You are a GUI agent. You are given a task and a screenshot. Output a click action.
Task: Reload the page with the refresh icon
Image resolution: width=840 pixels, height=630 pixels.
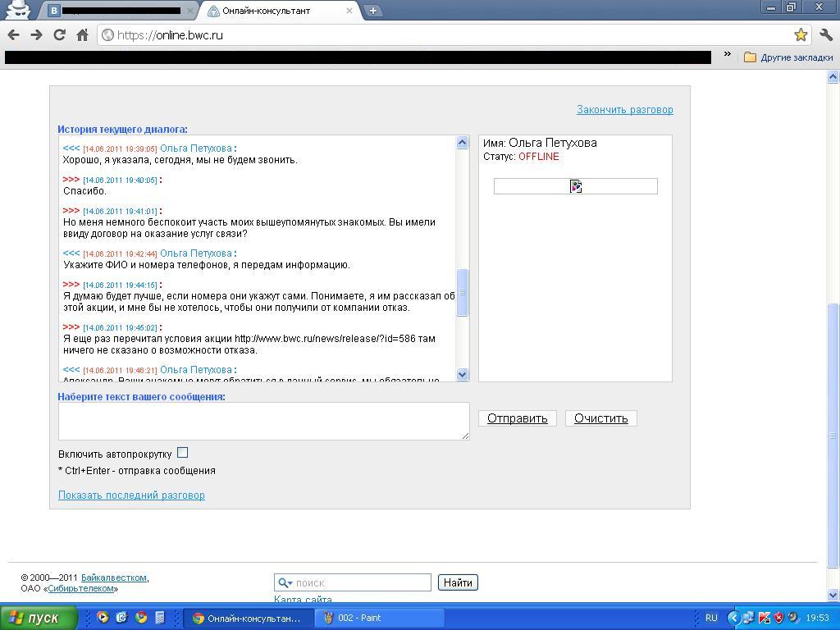point(59,34)
